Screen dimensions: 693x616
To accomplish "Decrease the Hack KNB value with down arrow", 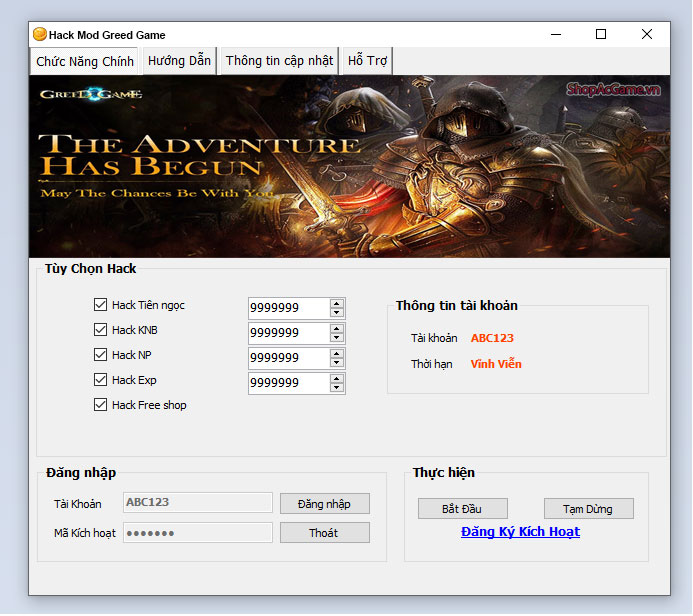I will pyautogui.click(x=337, y=338).
